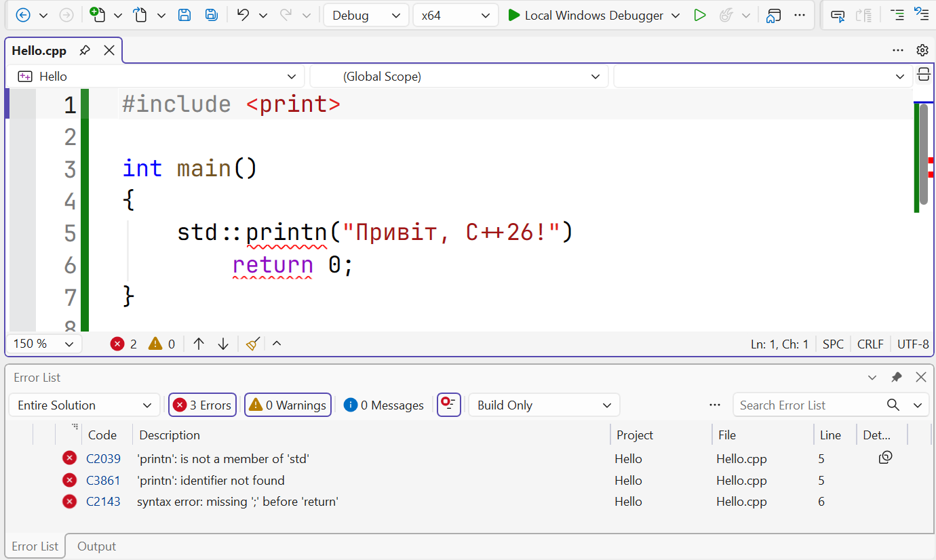Open the empty member navigation dropdown
936x560 pixels.
click(x=763, y=77)
